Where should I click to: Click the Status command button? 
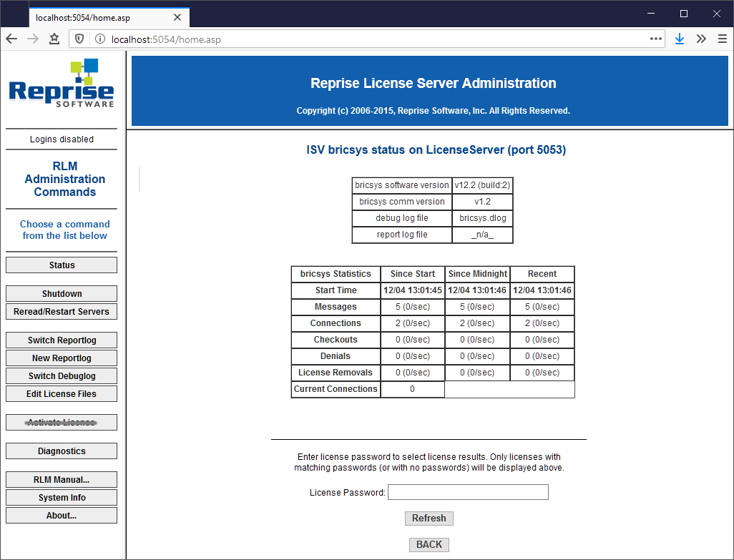[62, 265]
